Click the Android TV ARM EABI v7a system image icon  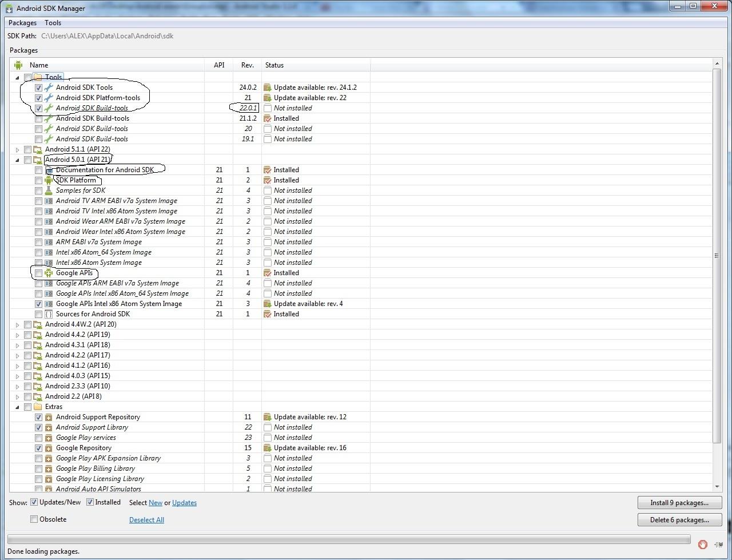click(49, 201)
